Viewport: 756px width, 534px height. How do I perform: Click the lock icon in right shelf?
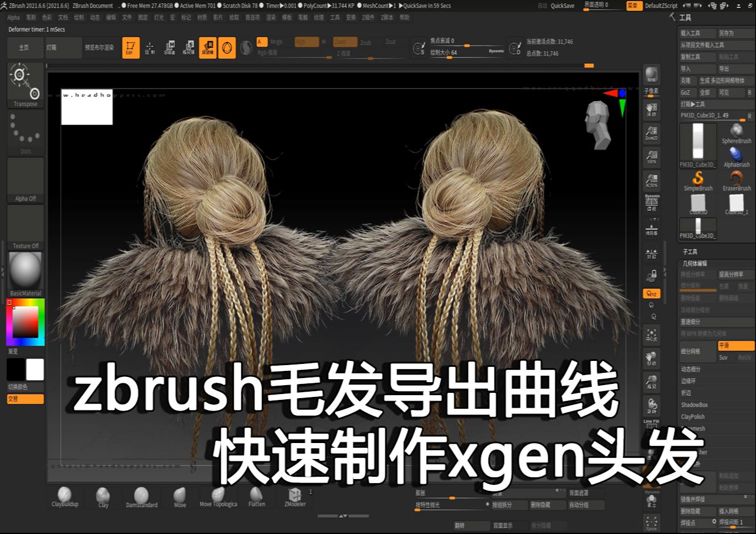[x=652, y=275]
